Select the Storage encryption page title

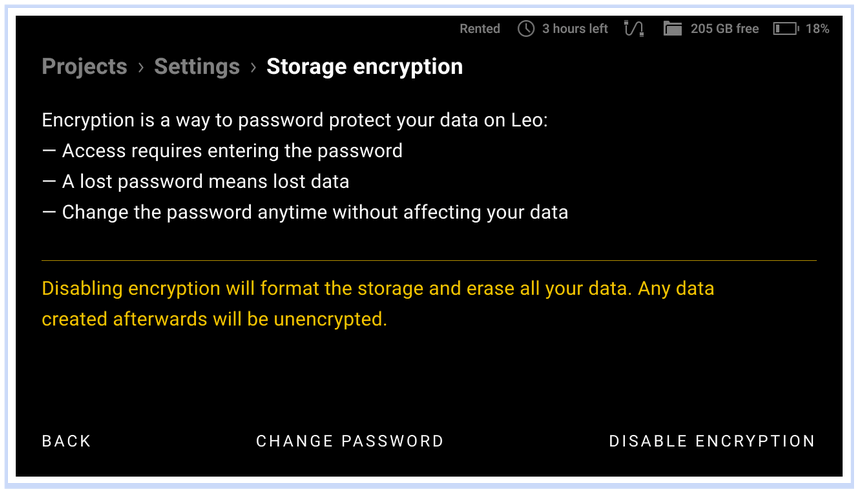click(x=364, y=67)
